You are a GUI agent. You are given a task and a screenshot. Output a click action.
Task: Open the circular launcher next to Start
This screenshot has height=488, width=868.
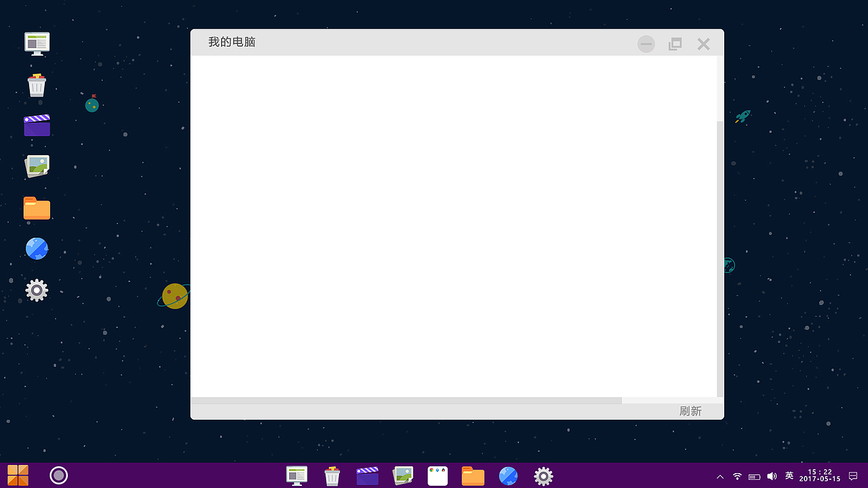coord(58,475)
